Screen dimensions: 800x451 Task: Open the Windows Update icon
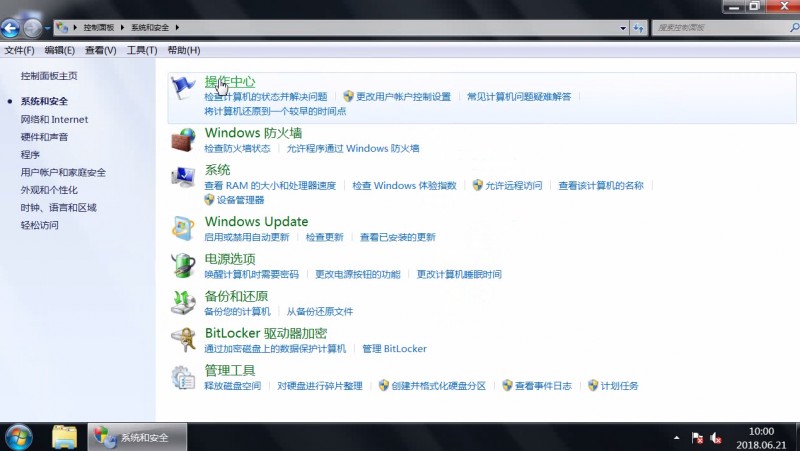click(x=183, y=229)
